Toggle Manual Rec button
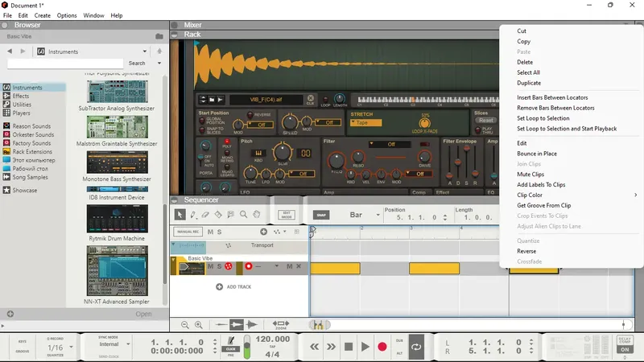This screenshot has height=362, width=644. point(188,232)
